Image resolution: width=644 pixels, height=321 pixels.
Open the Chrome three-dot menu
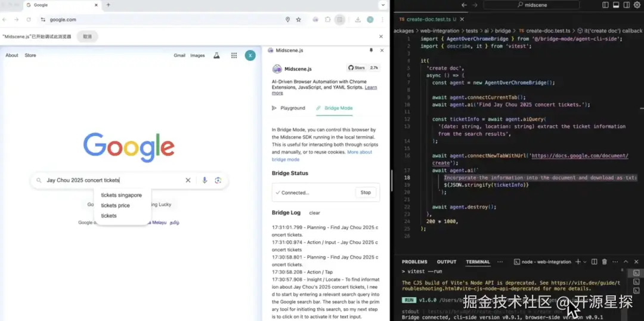pos(382,19)
